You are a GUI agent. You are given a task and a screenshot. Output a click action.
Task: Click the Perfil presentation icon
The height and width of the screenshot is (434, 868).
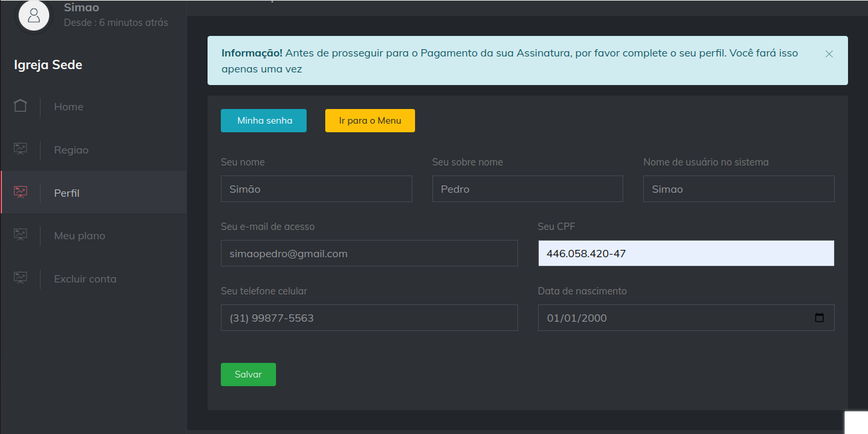(21, 193)
